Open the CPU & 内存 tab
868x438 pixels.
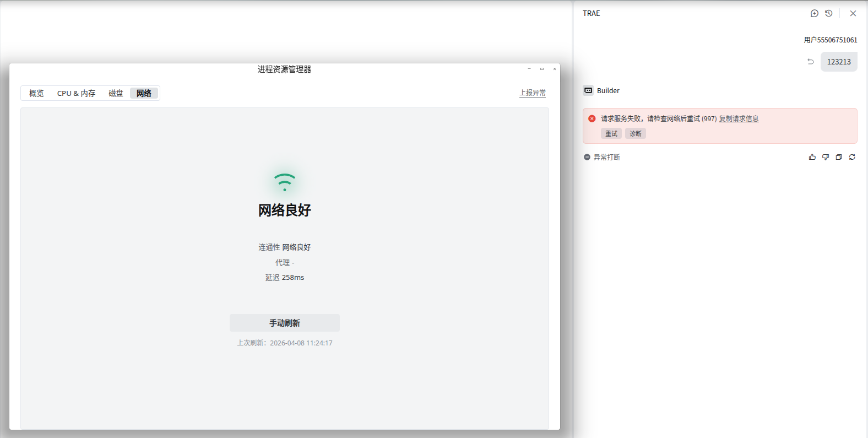tap(76, 93)
